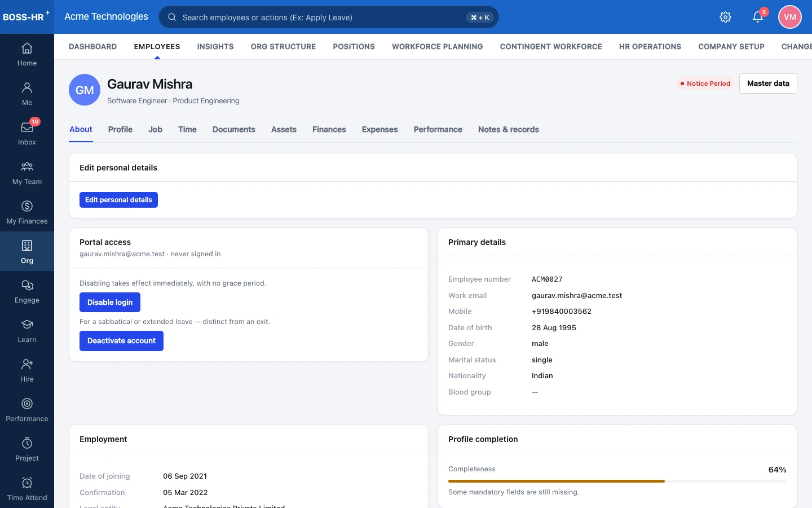Open the Finances tab

(x=329, y=129)
